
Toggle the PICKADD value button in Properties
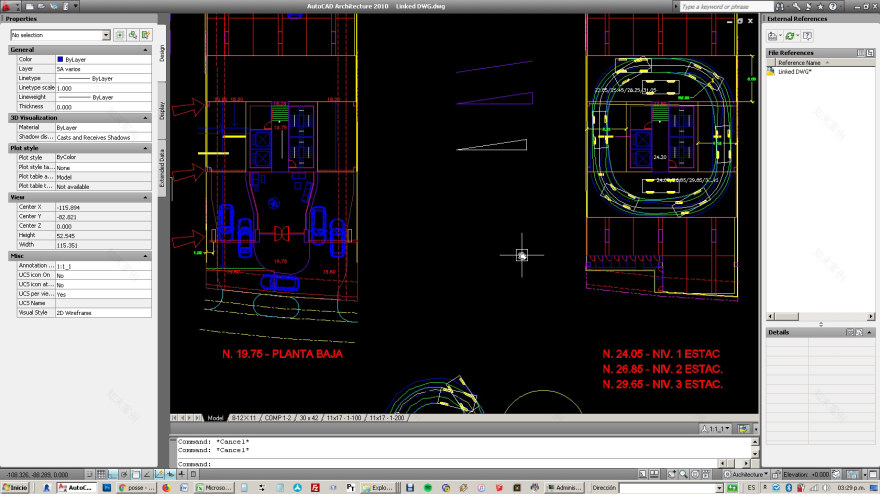(x=119, y=35)
